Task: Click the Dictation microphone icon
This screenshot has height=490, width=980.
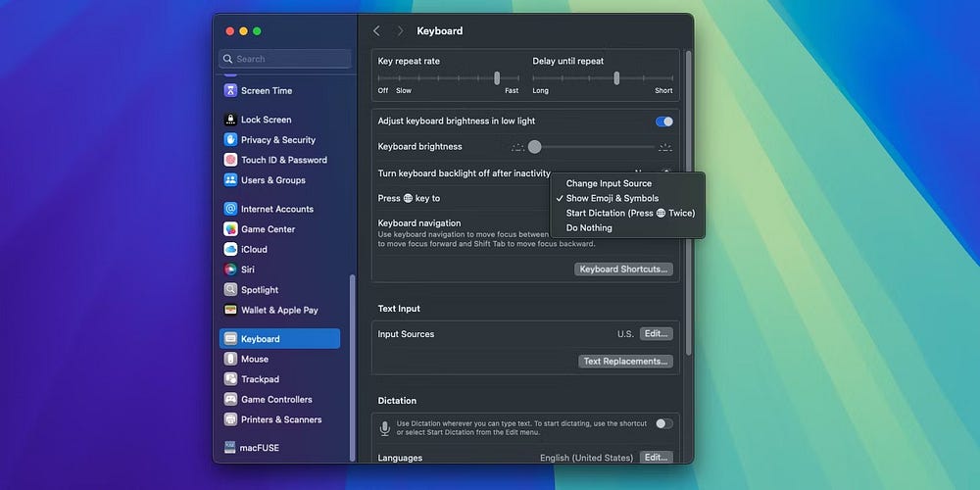Action: pyautogui.click(x=385, y=428)
